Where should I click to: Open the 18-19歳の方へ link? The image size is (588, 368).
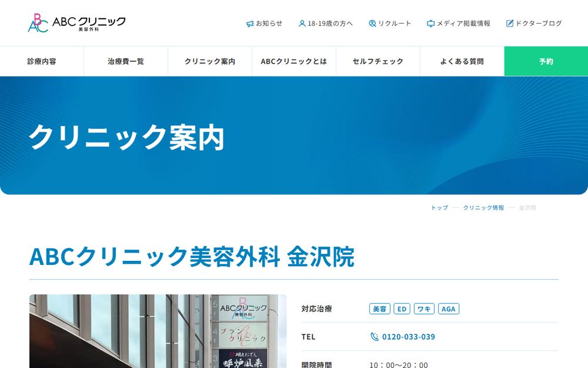tap(326, 24)
